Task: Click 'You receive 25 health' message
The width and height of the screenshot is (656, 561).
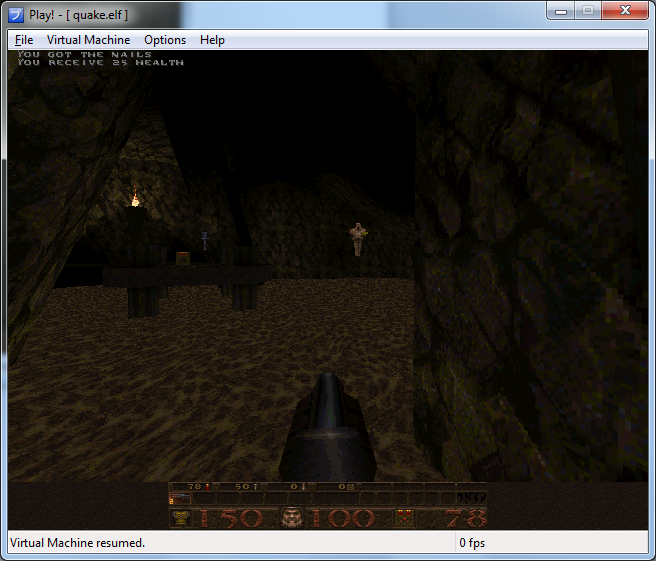Action: [100, 62]
